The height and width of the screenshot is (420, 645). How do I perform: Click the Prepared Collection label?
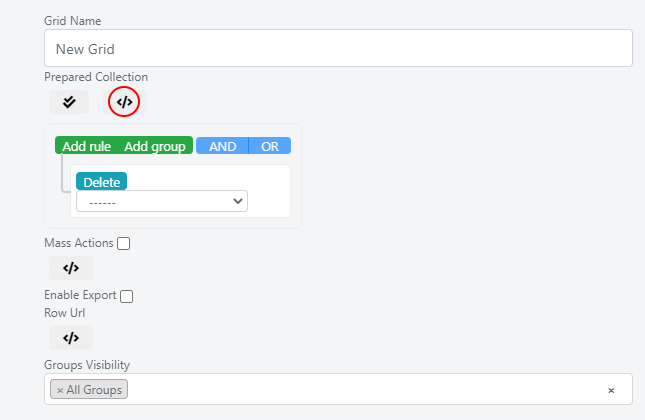click(96, 77)
